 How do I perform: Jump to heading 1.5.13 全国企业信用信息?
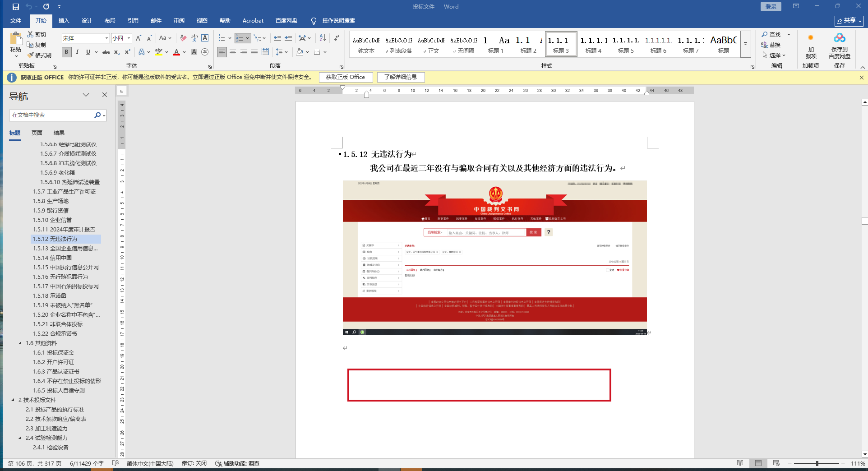(x=65, y=249)
